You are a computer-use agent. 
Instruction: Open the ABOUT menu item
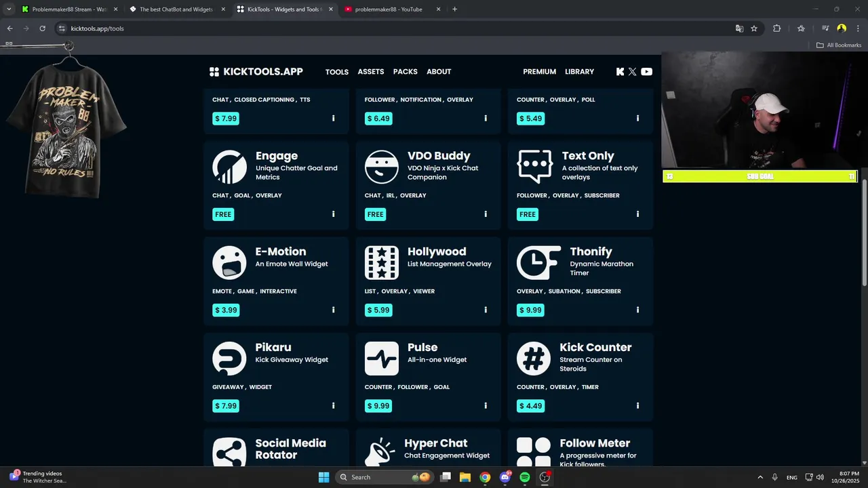click(x=439, y=72)
